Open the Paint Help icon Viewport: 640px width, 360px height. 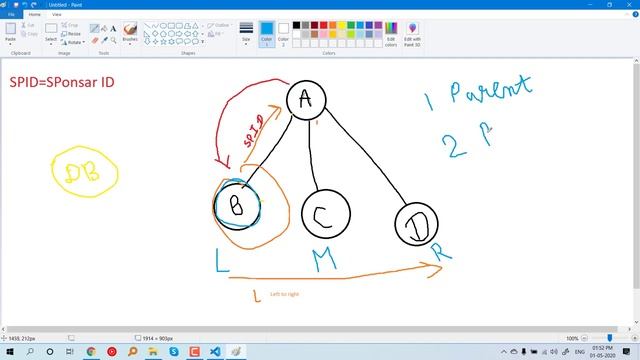click(x=636, y=14)
